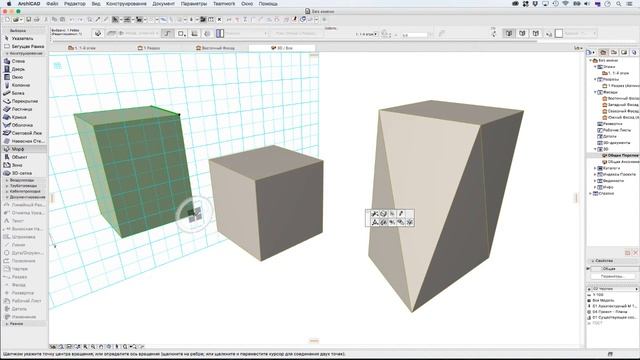Expand the Трубопроводы toolbox section
Image resolution: width=640 pixels, height=360 pixels.
(24, 186)
